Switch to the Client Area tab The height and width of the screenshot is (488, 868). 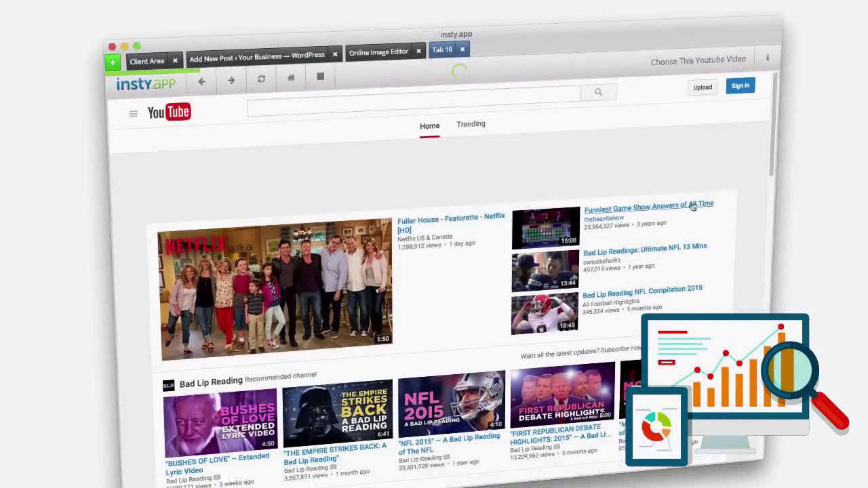(147, 61)
